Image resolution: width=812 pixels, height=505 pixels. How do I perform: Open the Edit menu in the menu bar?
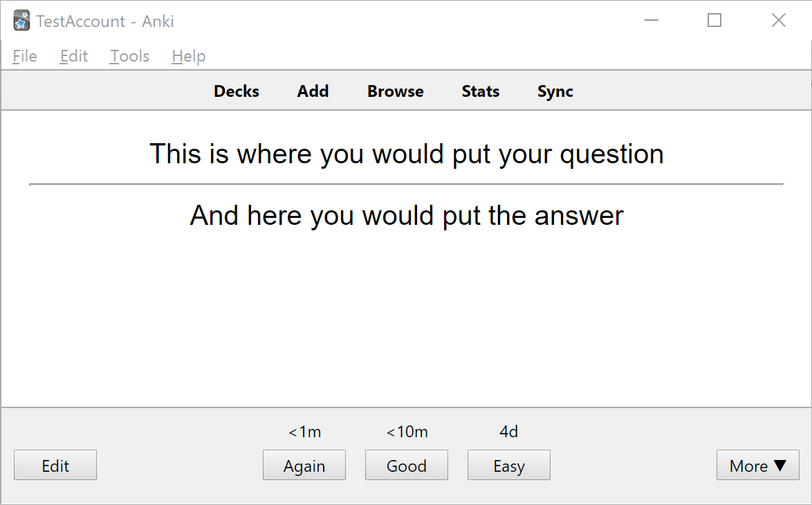point(73,56)
